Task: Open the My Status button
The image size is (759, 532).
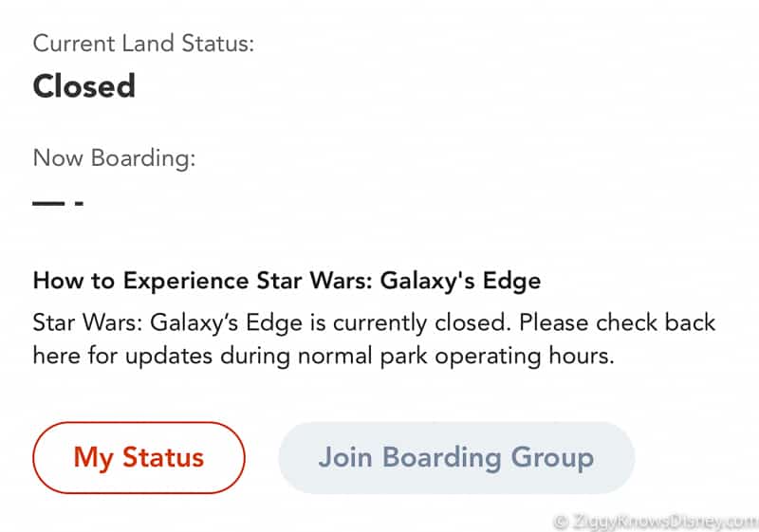Action: click(139, 457)
